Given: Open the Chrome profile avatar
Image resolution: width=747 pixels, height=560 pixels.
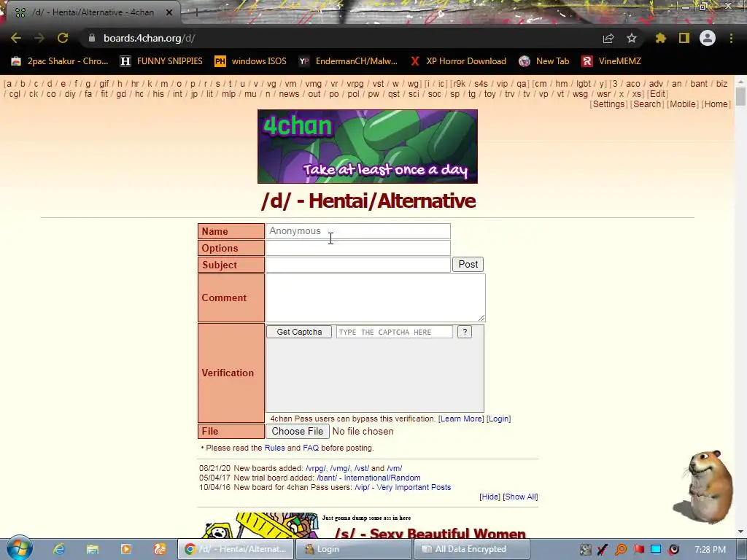Looking at the screenshot, I should (x=708, y=38).
